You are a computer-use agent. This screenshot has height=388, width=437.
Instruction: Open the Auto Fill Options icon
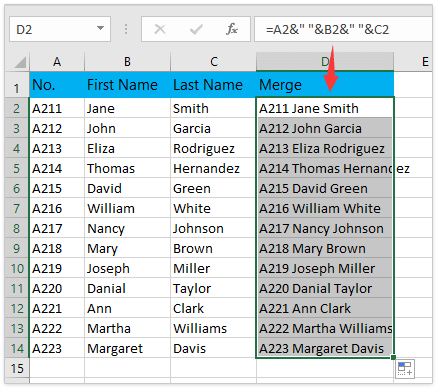coord(405,369)
